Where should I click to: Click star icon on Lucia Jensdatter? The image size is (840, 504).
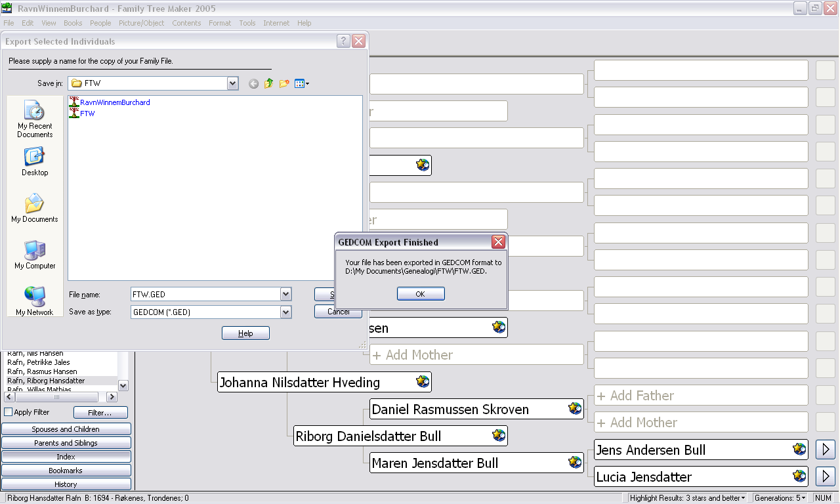(799, 476)
